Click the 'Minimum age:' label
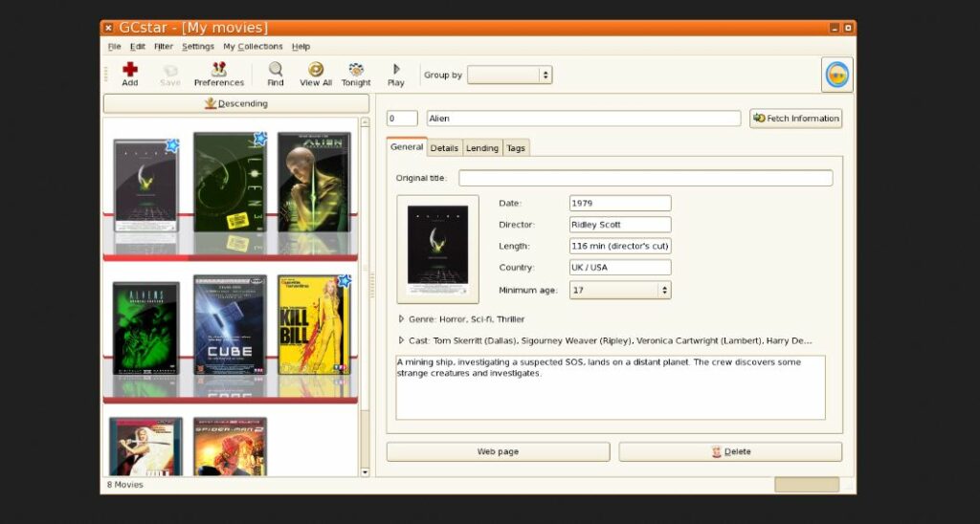Viewport: 980px width, 524px height. 528,291
